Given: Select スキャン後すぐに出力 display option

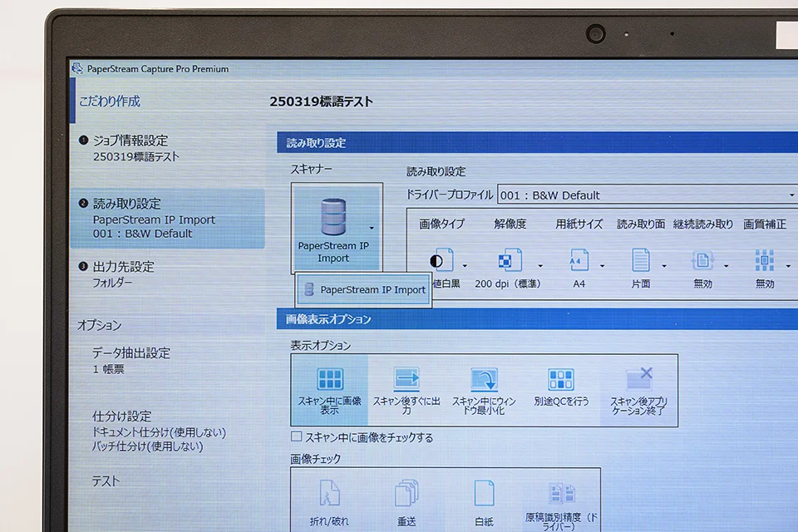Looking at the screenshot, I should 406,391.
